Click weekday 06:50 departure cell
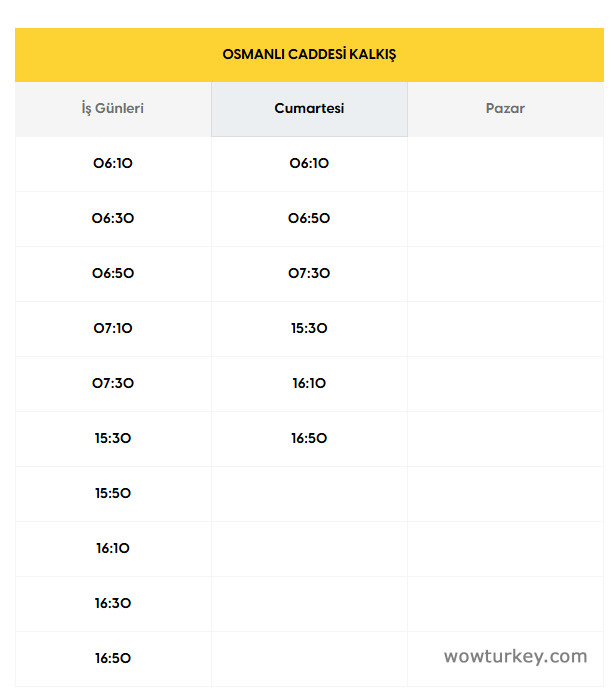Viewport: 611px width, 699px height. click(113, 273)
